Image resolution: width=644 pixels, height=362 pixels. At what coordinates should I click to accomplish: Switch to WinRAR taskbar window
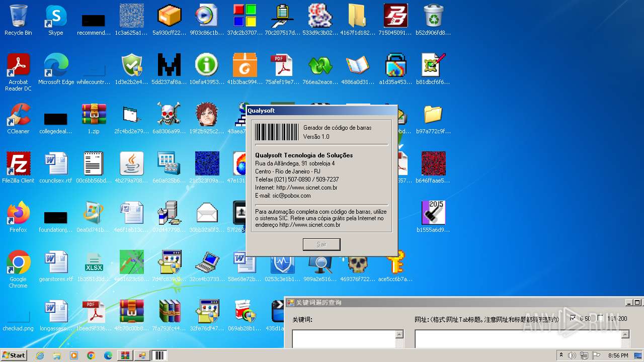point(125,355)
